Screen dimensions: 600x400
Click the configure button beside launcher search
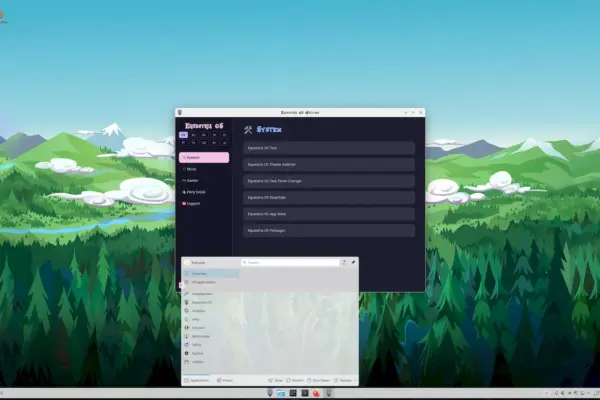pos(344,262)
